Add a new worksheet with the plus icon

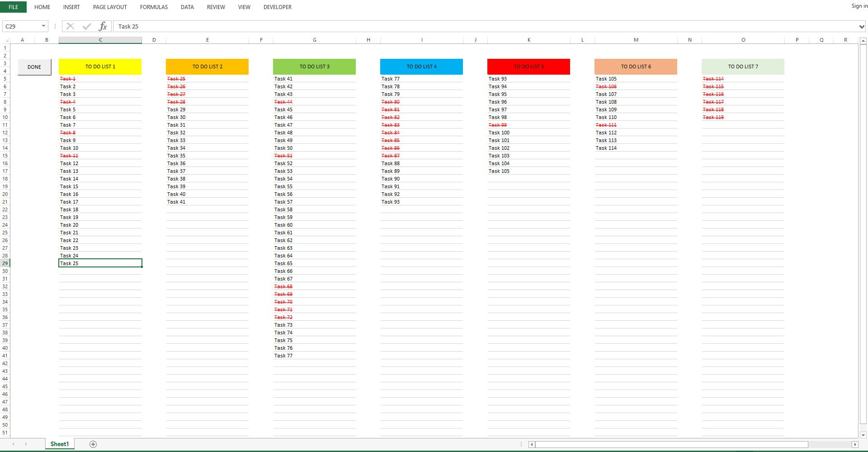point(93,444)
